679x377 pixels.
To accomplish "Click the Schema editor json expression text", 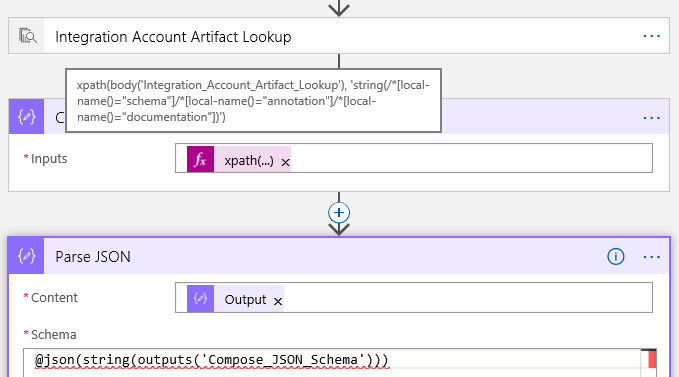I will pyautogui.click(x=212, y=360).
